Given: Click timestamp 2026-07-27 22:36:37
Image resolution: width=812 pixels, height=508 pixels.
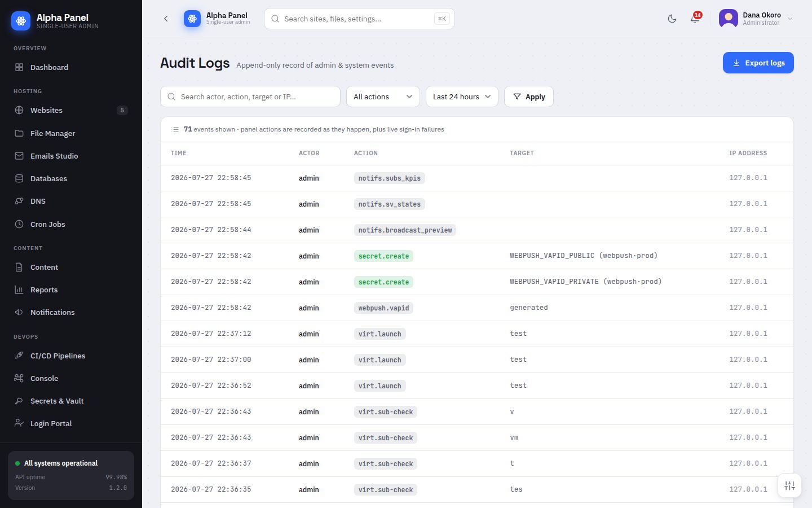Looking at the screenshot, I should [x=211, y=463].
